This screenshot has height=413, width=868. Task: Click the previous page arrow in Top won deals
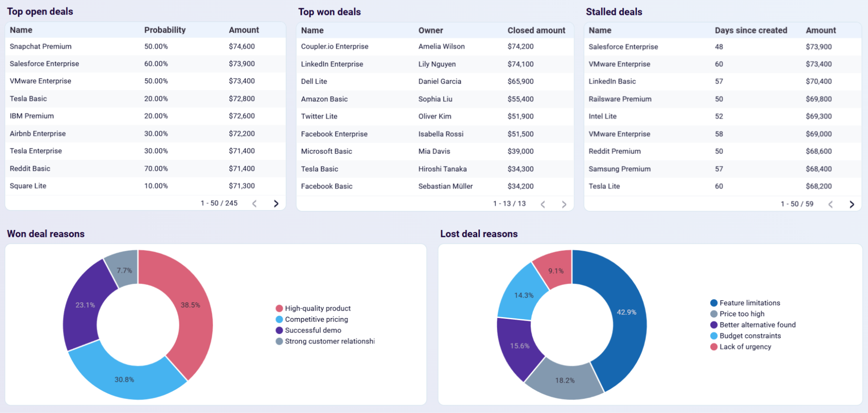542,203
